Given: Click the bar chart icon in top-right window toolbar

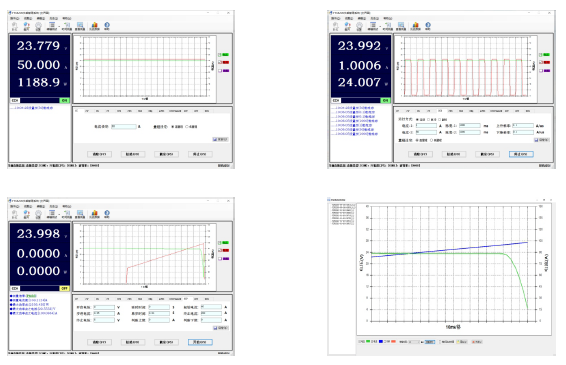Looking at the screenshot, I should pos(415,25).
